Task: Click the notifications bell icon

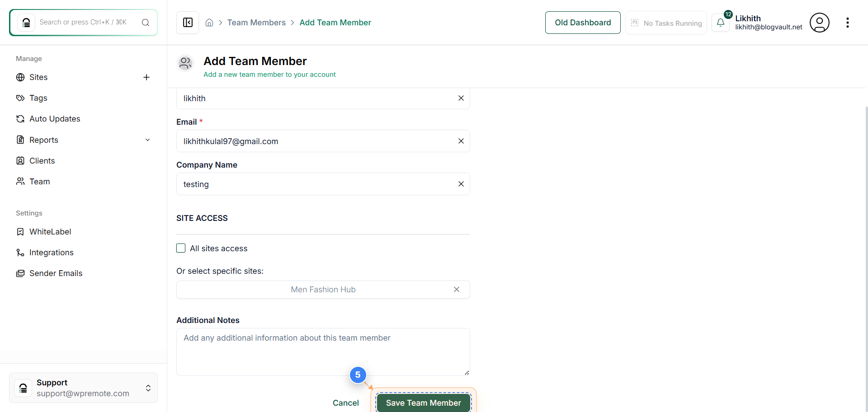Action: click(721, 22)
